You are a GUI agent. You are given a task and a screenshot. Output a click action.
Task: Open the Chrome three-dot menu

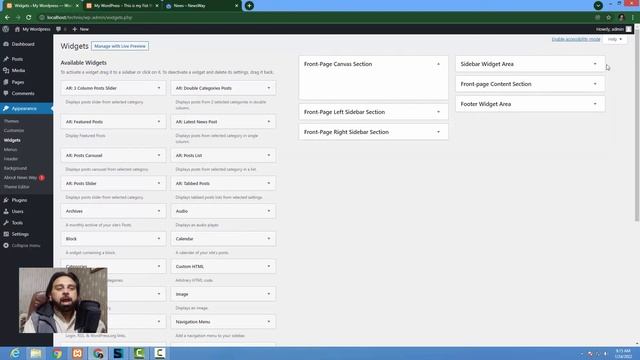coord(633,18)
